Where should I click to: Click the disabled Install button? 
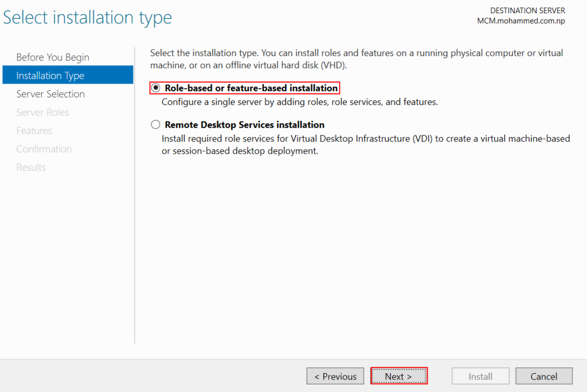[480, 377]
